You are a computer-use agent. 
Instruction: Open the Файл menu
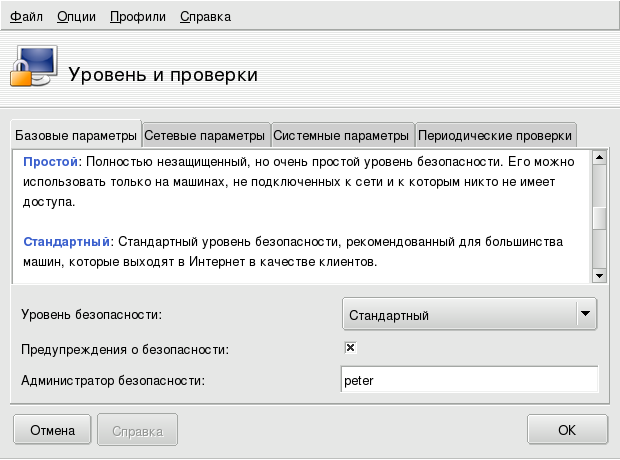pyautogui.click(x=27, y=17)
